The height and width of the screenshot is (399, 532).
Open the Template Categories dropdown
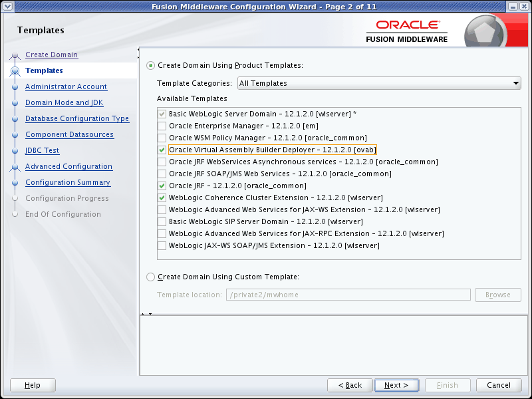(x=379, y=83)
